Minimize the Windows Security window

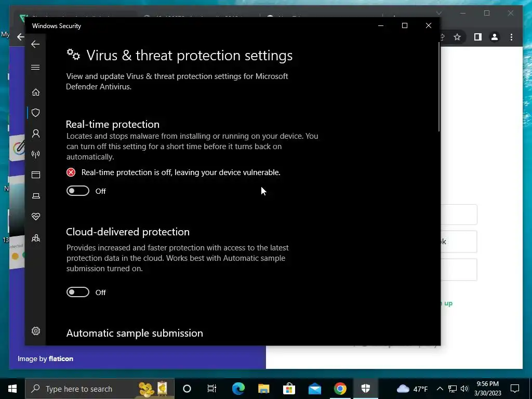point(381,26)
